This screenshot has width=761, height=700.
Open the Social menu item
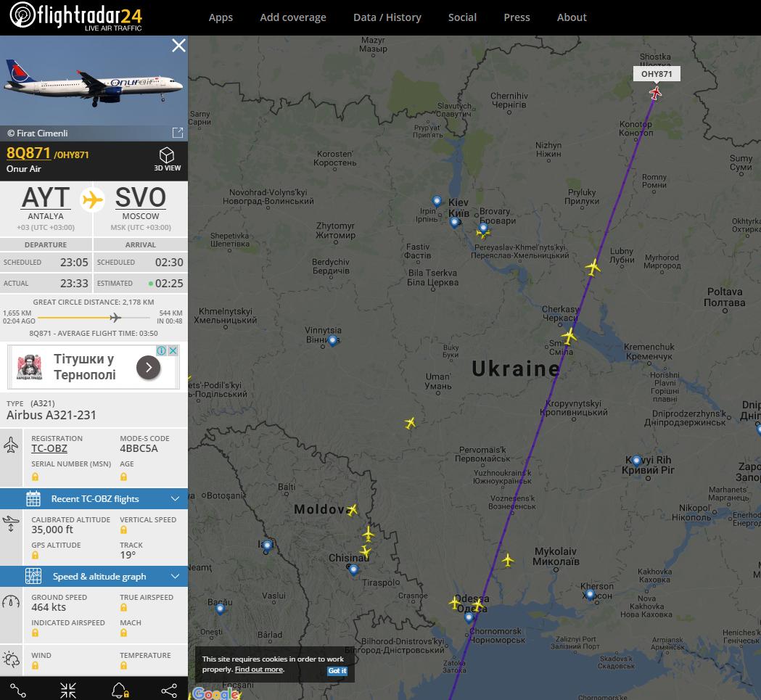click(x=463, y=17)
